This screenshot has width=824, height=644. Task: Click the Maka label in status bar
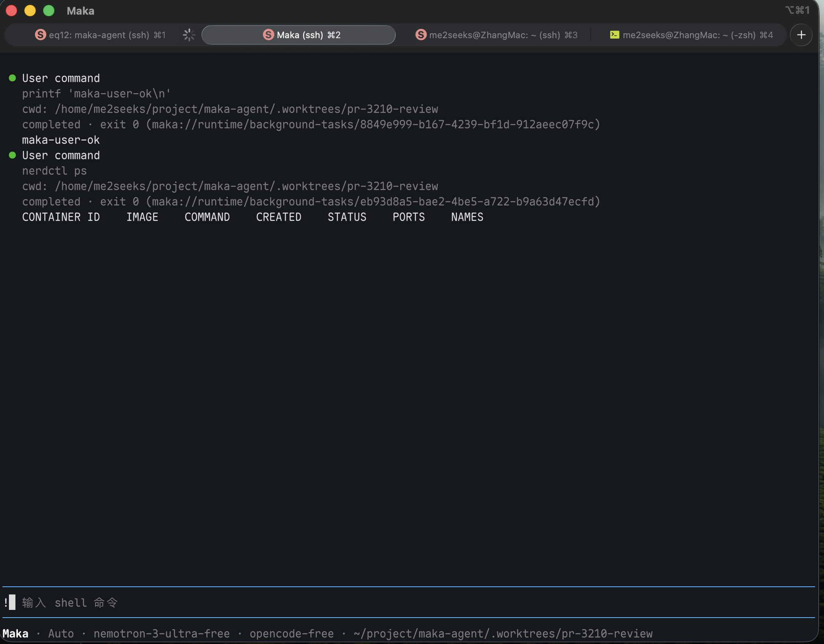15,633
